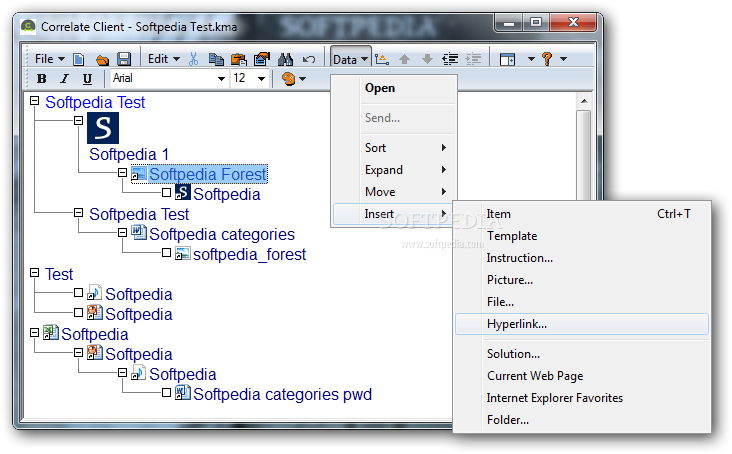The height and width of the screenshot is (454, 732).
Task: Click the New document toolbar icon
Action: (79, 59)
